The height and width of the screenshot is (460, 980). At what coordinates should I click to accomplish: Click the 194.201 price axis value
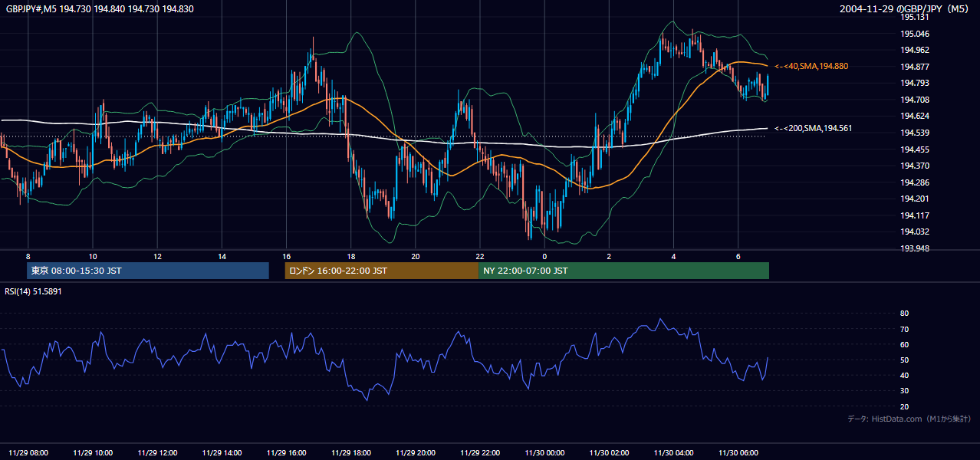click(915, 199)
